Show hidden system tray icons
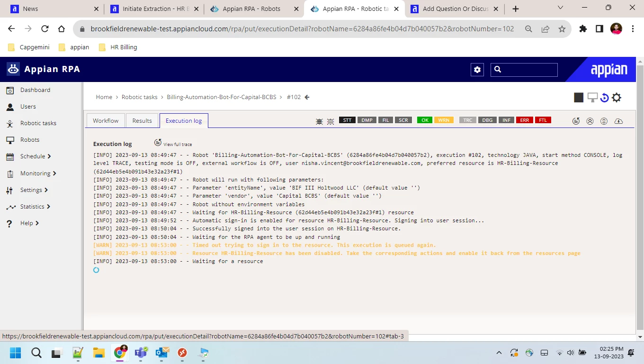 tap(499, 353)
